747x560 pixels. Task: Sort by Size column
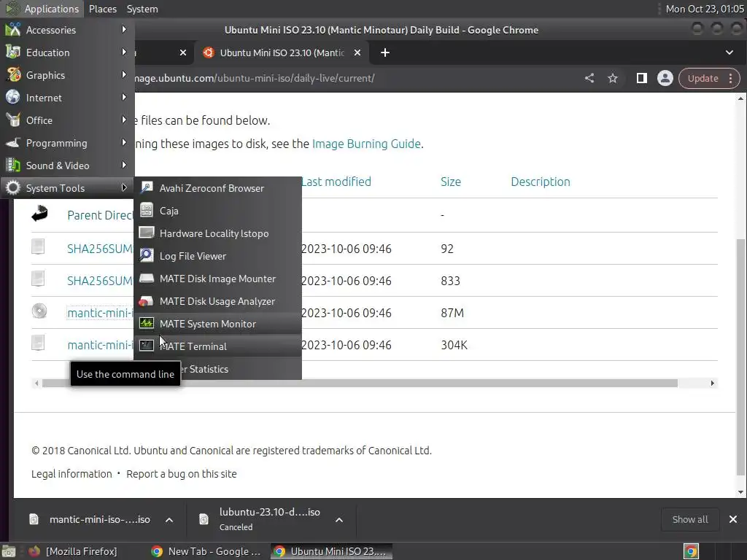[451, 182]
